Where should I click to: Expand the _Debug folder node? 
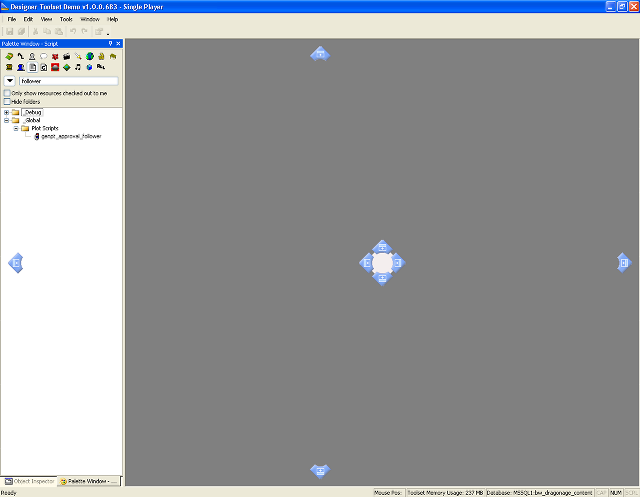[x=7, y=113]
